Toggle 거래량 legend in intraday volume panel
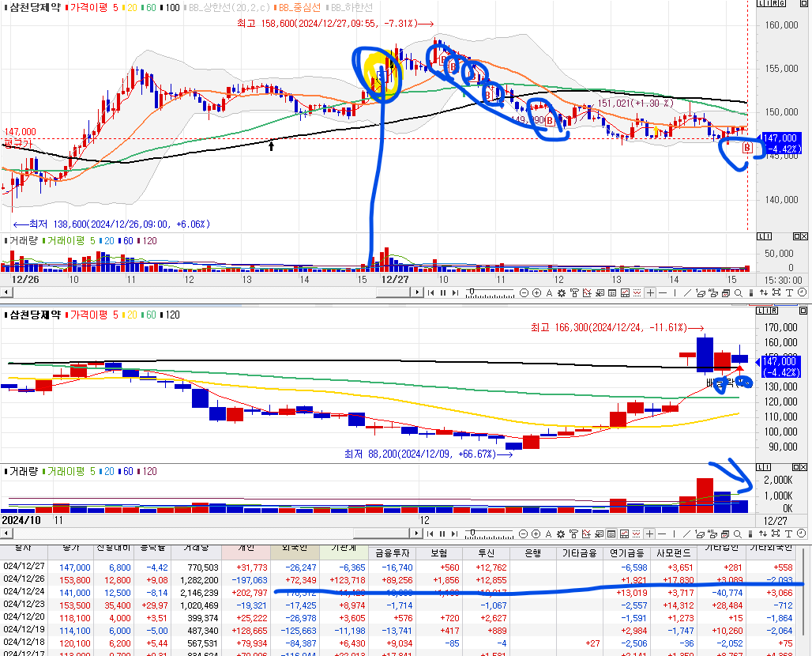The width and height of the screenshot is (812, 656). pyautogui.click(x=24, y=240)
